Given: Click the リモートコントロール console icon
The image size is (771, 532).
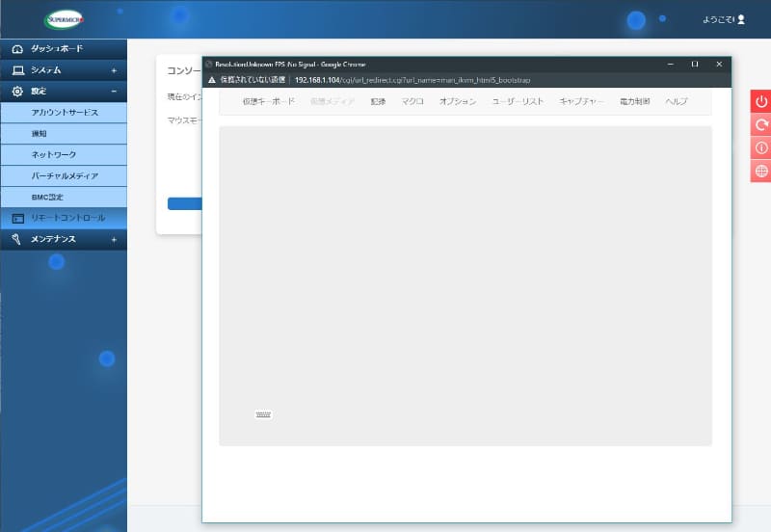Looking at the screenshot, I should [18, 219].
